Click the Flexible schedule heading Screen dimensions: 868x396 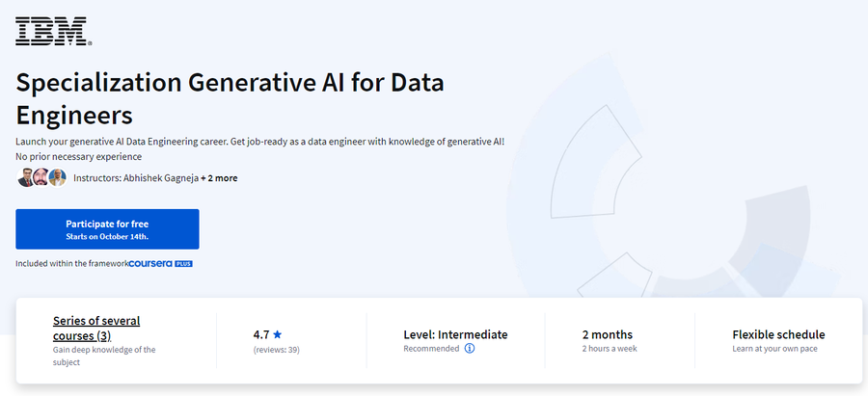tap(778, 334)
